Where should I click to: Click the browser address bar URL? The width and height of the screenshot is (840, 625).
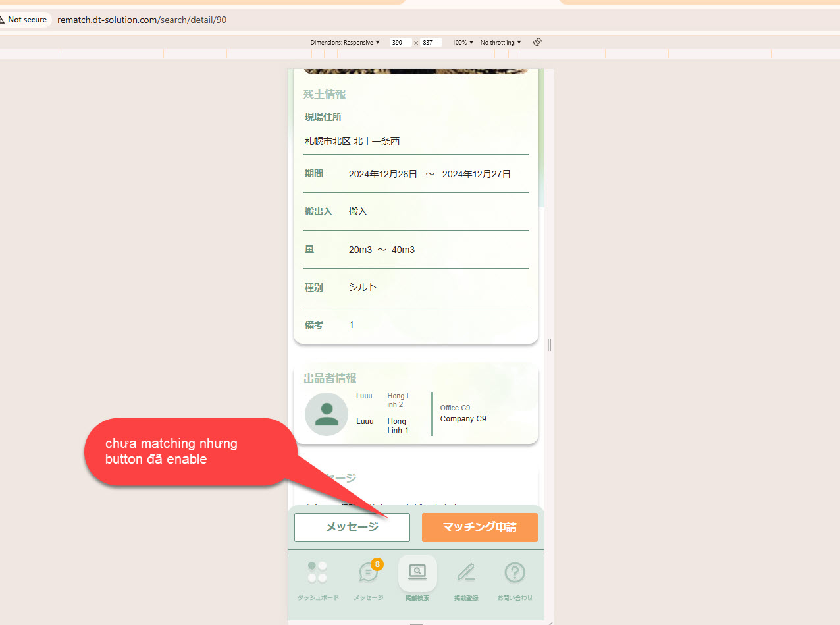142,20
